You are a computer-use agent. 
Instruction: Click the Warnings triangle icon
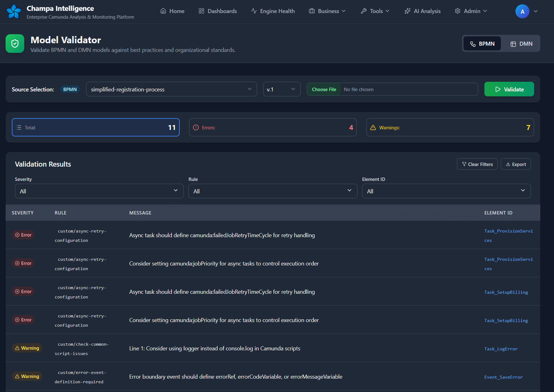pos(373,127)
